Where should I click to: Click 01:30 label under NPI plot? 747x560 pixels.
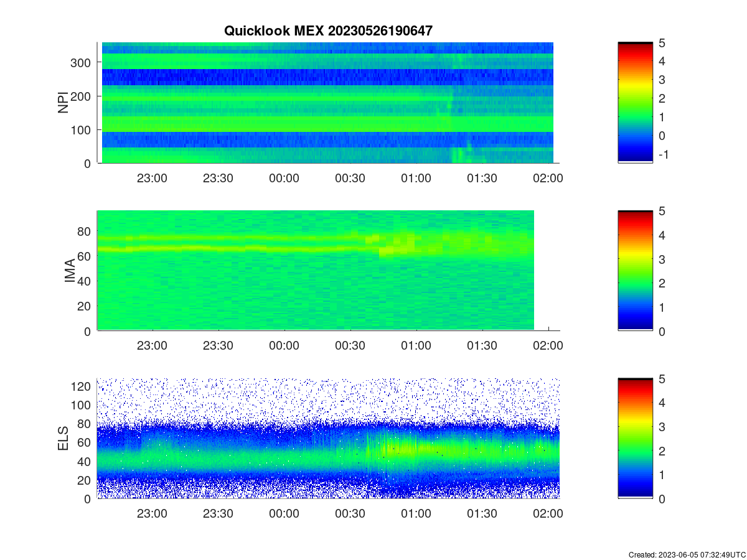482,178
